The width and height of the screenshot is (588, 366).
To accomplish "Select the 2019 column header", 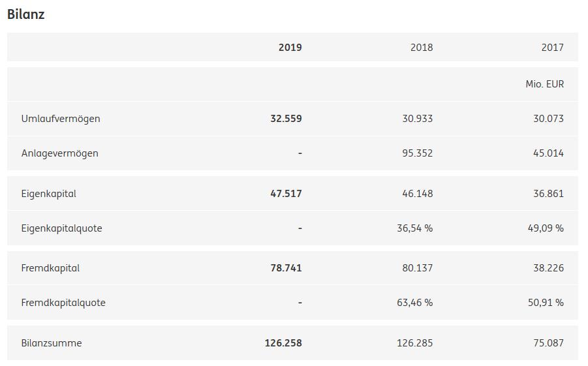I will coord(290,48).
